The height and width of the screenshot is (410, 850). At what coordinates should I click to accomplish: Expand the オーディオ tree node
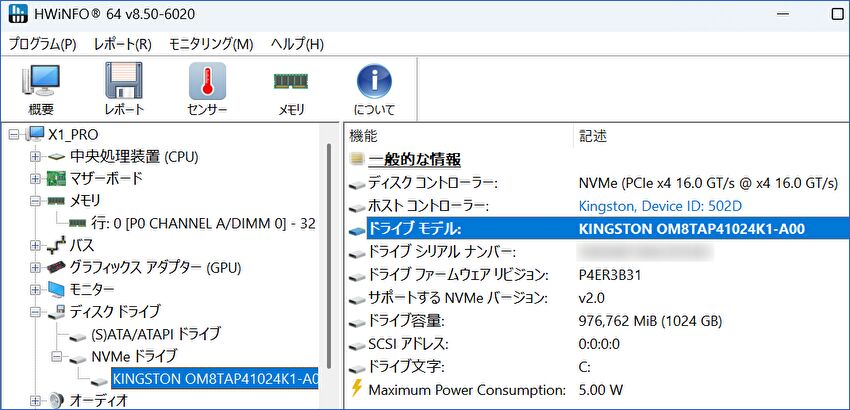click(35, 401)
